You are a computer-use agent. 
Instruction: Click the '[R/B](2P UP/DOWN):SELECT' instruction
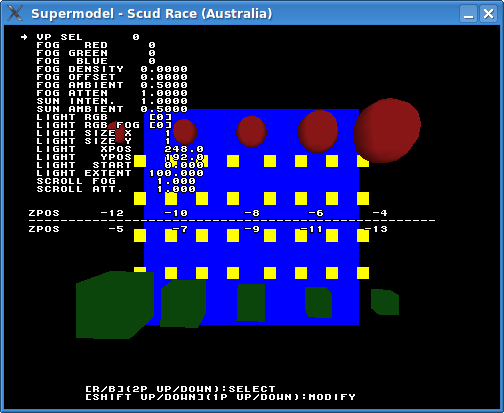pyautogui.click(x=180, y=389)
